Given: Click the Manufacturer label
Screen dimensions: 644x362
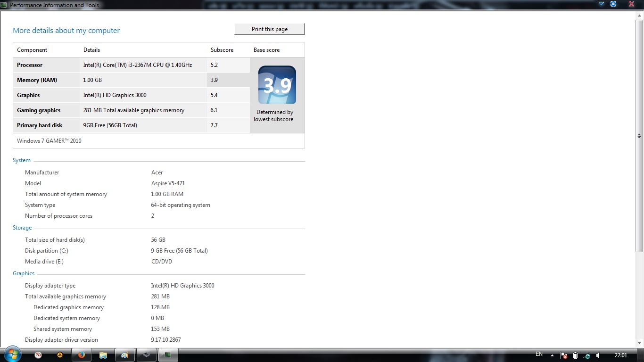Looking at the screenshot, I should tap(42, 173).
